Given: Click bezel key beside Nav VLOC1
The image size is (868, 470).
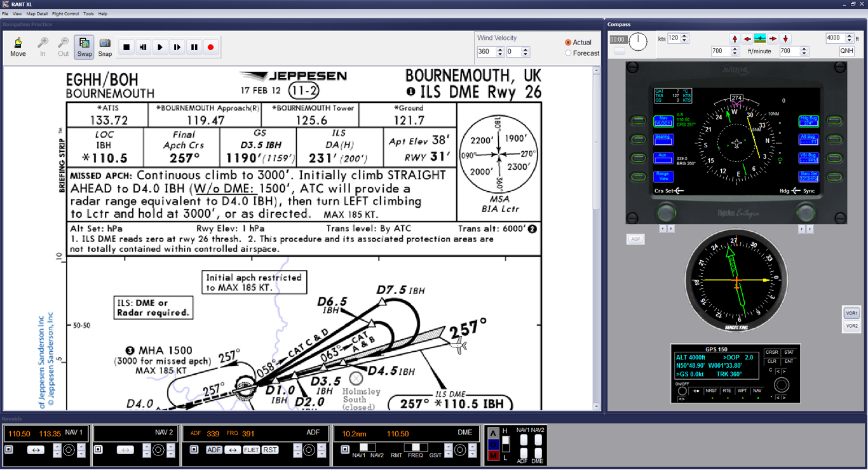Looking at the screenshot, I should pyautogui.click(x=637, y=121).
